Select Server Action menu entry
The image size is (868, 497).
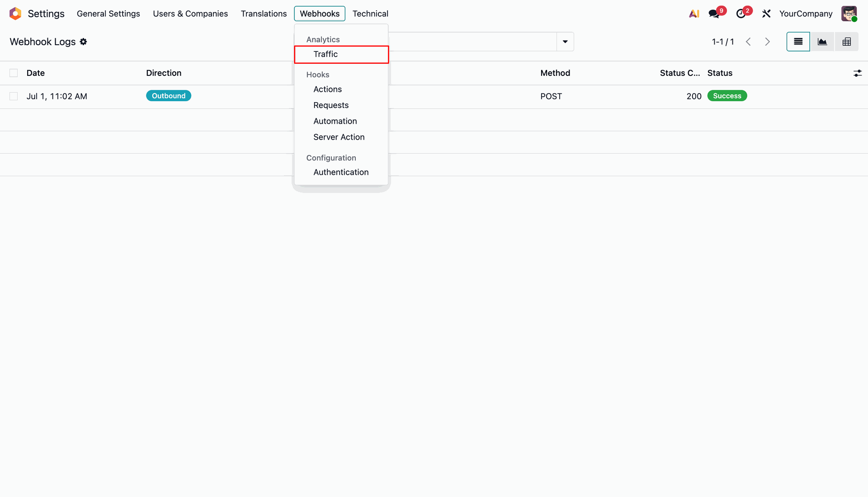pos(341,137)
